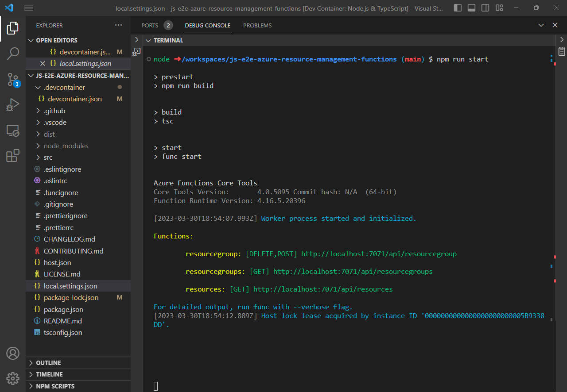Expand the right terminal tabs strip chevron
The height and width of the screenshot is (392, 567).
pos(562,40)
